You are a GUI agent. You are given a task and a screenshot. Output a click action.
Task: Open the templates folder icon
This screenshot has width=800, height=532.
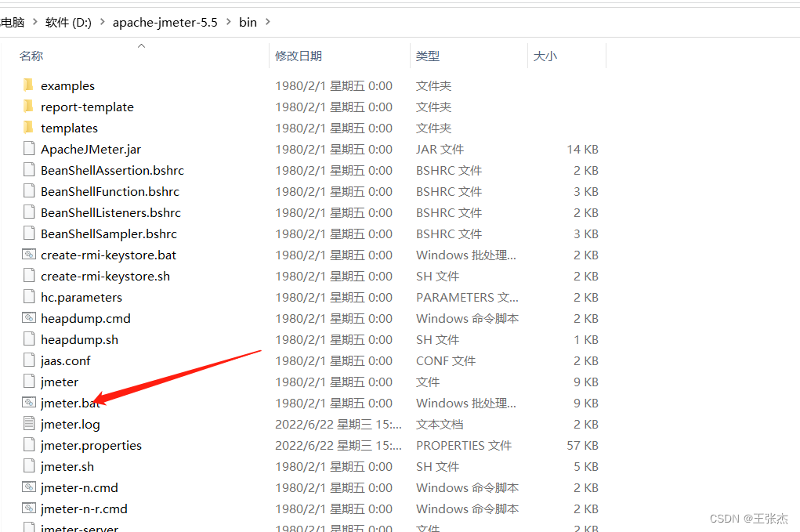pyautogui.click(x=28, y=128)
